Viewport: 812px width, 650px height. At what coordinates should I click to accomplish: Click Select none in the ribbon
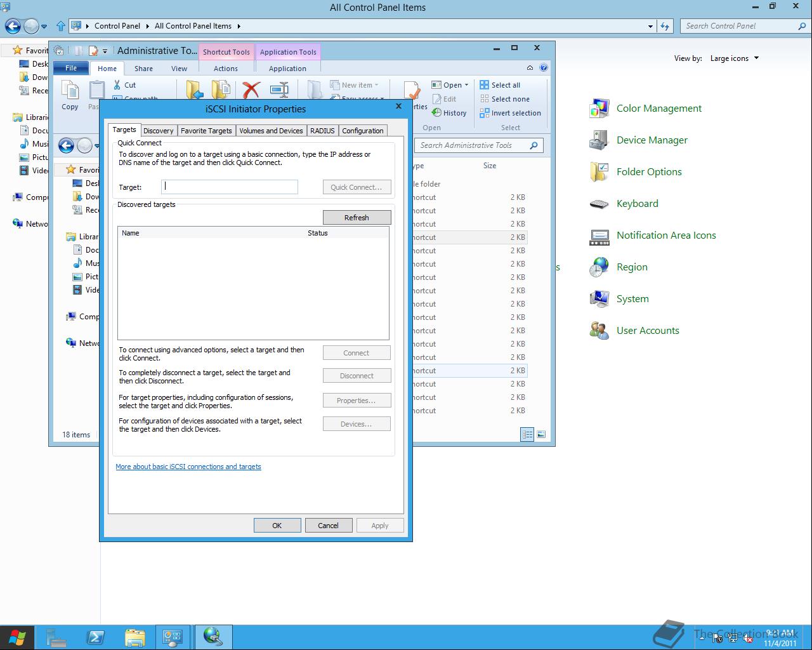click(x=504, y=99)
